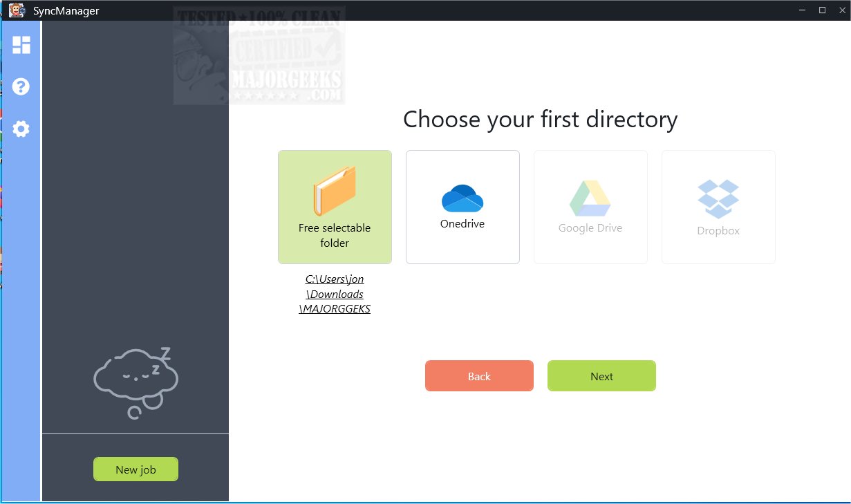Viewport: 851px width, 504px height.
Task: Choose the Dropbox card
Action: click(718, 207)
